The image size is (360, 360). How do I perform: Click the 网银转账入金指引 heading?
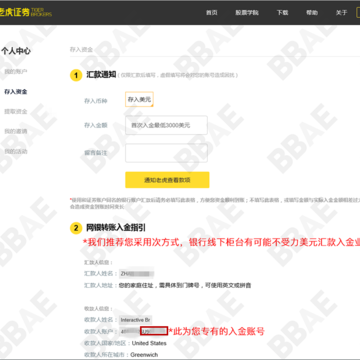click(116, 228)
